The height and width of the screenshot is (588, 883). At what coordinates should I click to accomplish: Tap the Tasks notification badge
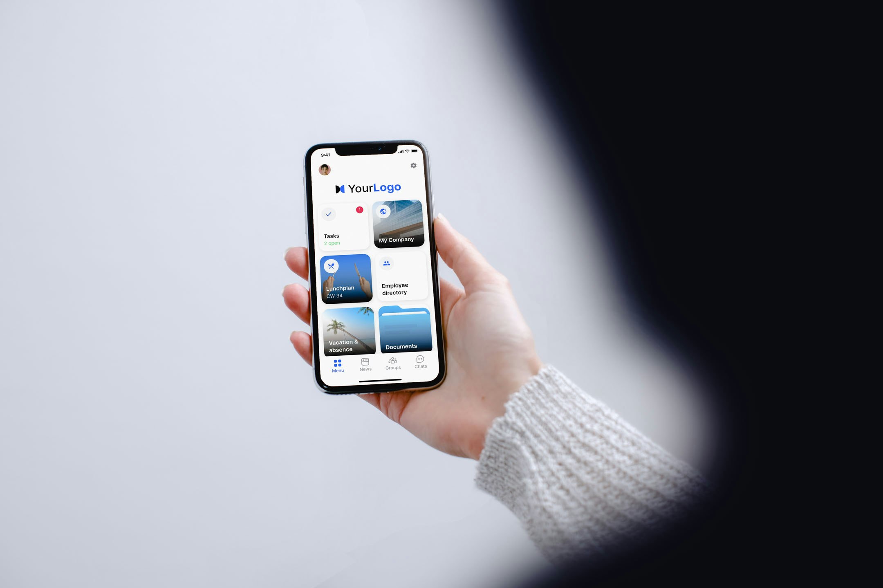click(x=359, y=209)
